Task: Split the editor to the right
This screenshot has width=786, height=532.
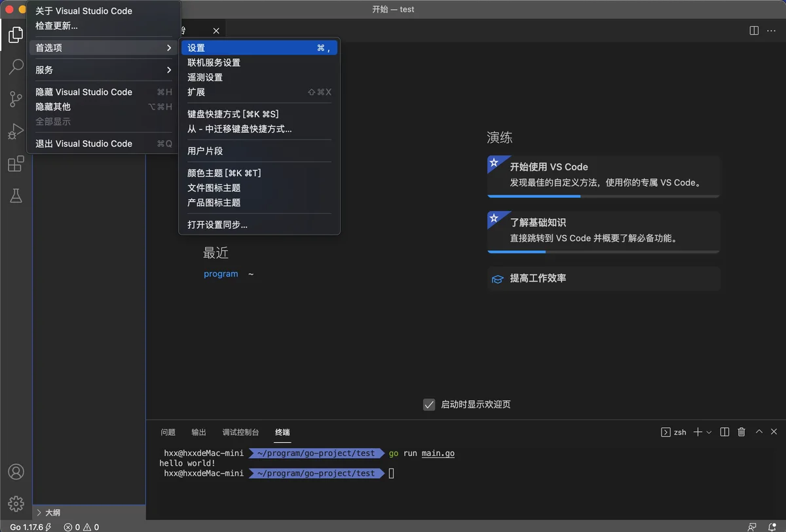Action: (754, 31)
